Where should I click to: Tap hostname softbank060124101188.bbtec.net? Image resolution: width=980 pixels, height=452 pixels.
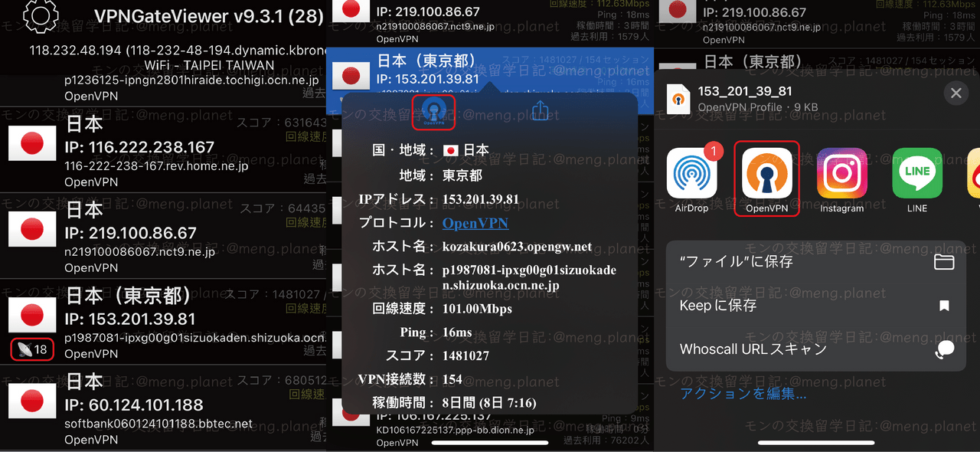[x=158, y=424]
